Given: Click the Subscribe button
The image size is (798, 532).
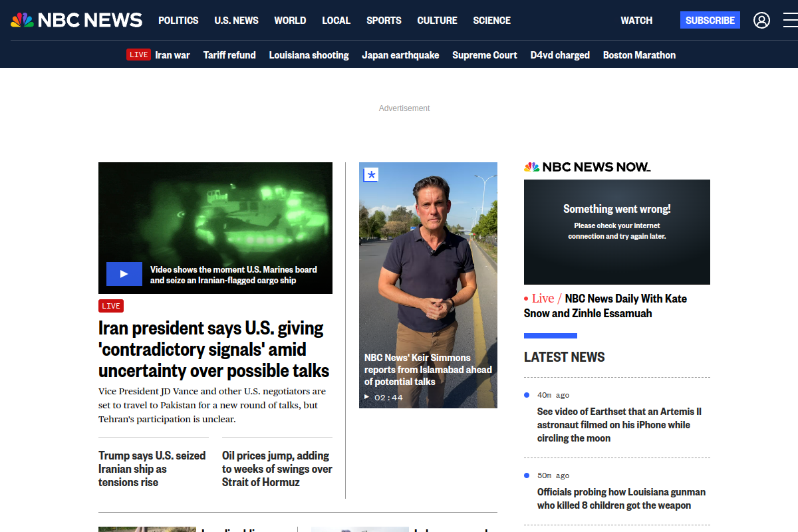Looking at the screenshot, I should click(x=710, y=20).
